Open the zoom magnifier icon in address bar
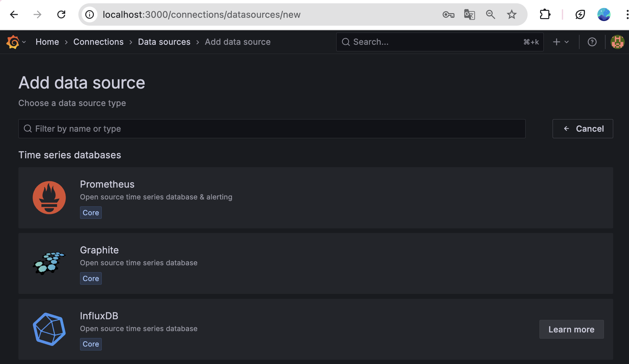Image resolution: width=629 pixels, height=364 pixels. [x=490, y=14]
